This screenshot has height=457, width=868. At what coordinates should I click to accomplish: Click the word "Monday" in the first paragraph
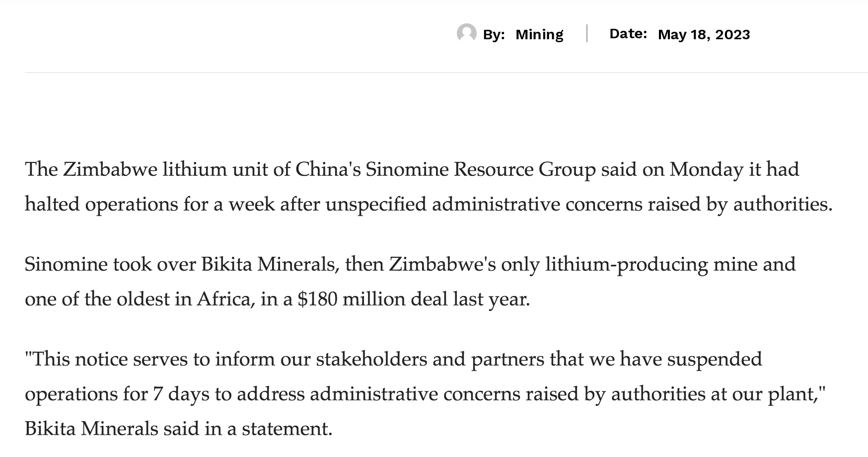[706, 169]
